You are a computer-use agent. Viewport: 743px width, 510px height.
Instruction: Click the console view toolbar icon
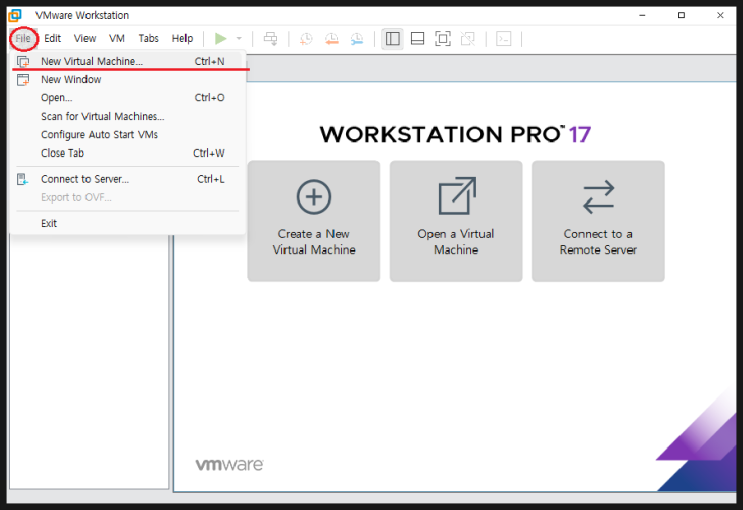[503, 38]
